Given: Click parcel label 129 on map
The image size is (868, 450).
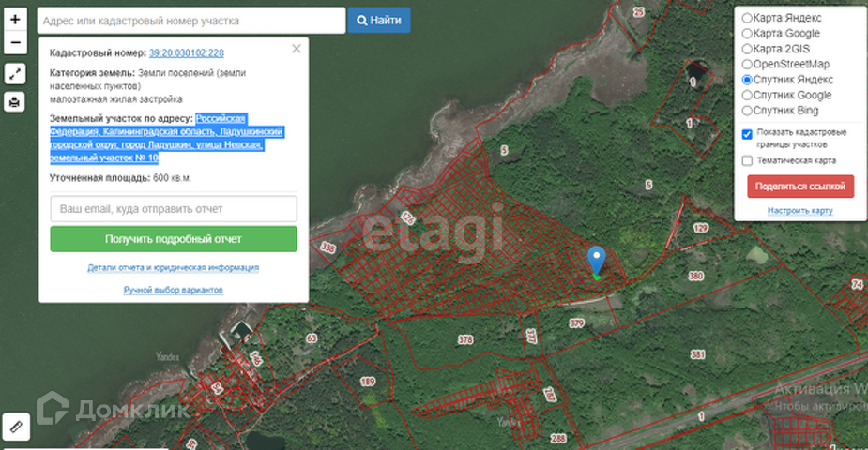Looking at the screenshot, I should pos(700,228).
